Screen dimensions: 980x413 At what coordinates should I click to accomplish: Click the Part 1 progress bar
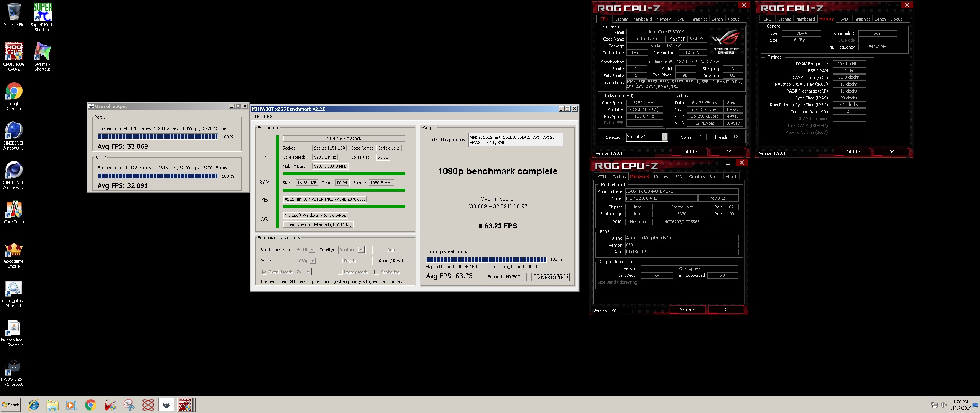click(158, 137)
